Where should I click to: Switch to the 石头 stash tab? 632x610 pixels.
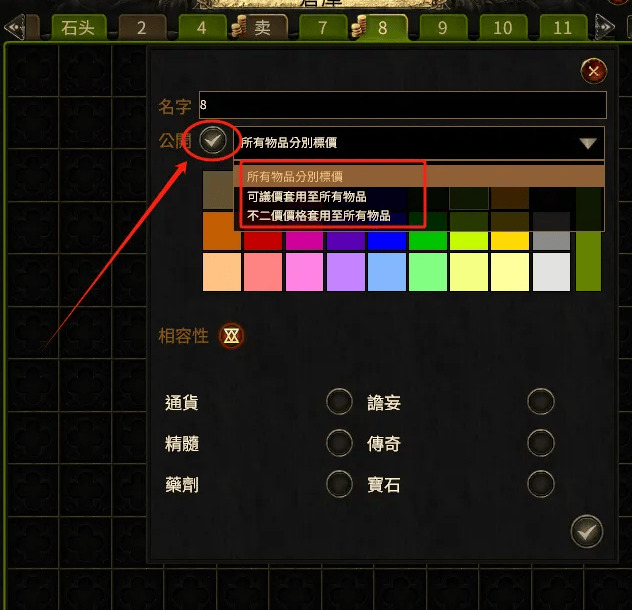point(79,27)
